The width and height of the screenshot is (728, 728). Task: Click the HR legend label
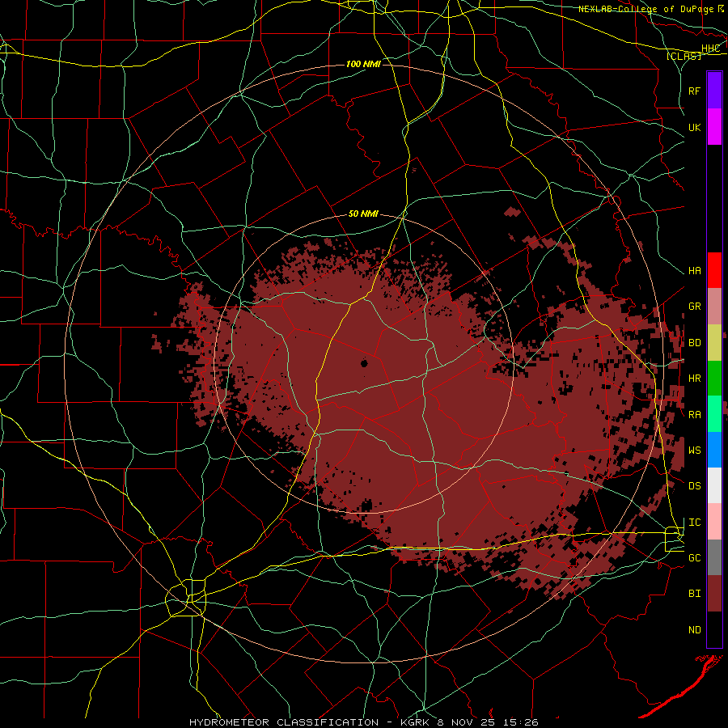coord(694,378)
